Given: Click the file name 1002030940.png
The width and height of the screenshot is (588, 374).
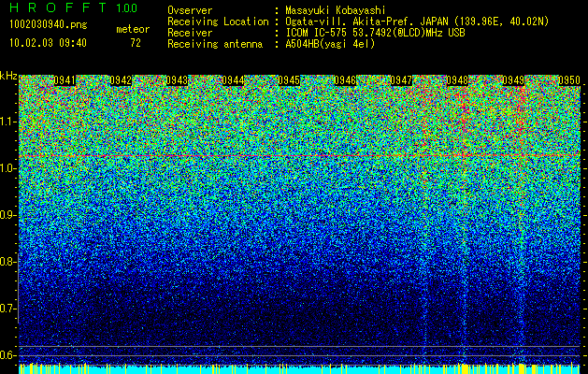Looking at the screenshot, I should coord(49,24).
